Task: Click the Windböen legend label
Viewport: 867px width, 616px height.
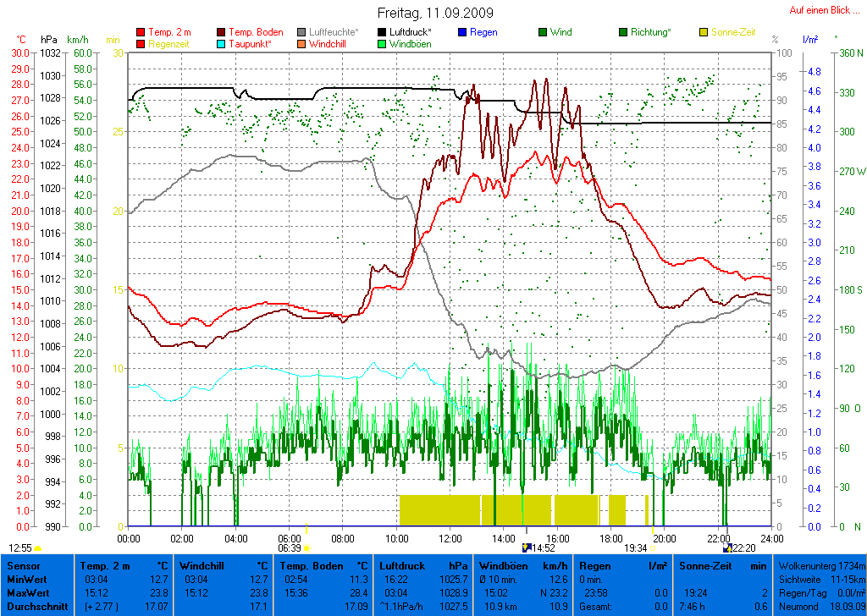Action: (410, 43)
